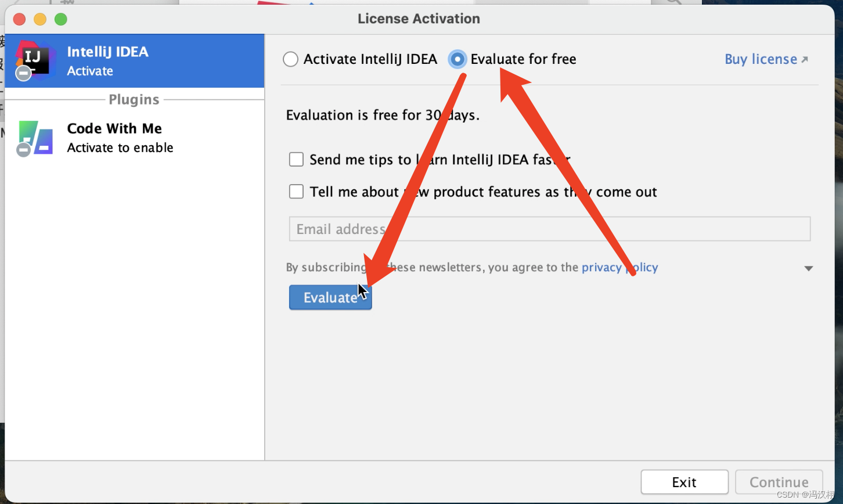
Task: Click the "By subscribing" newsletter notice text
Action: 472,268
